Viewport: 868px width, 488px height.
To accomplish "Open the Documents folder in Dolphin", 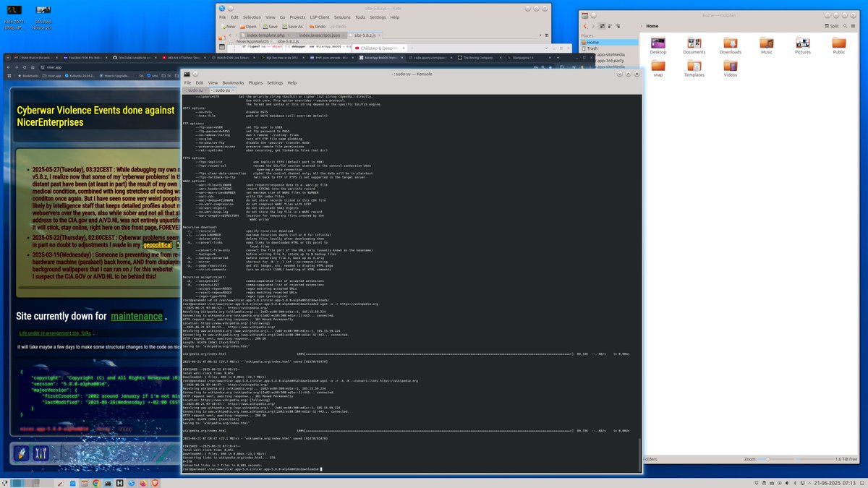I will point(694,45).
